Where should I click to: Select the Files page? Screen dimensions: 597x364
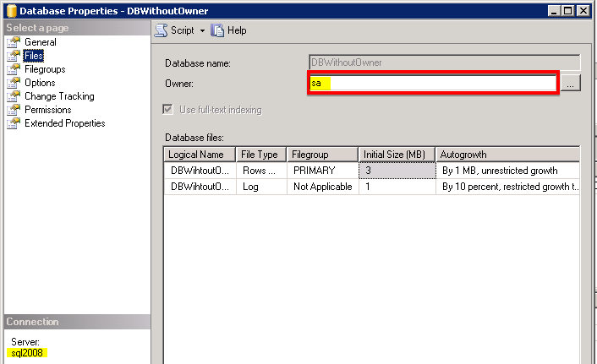(34, 56)
